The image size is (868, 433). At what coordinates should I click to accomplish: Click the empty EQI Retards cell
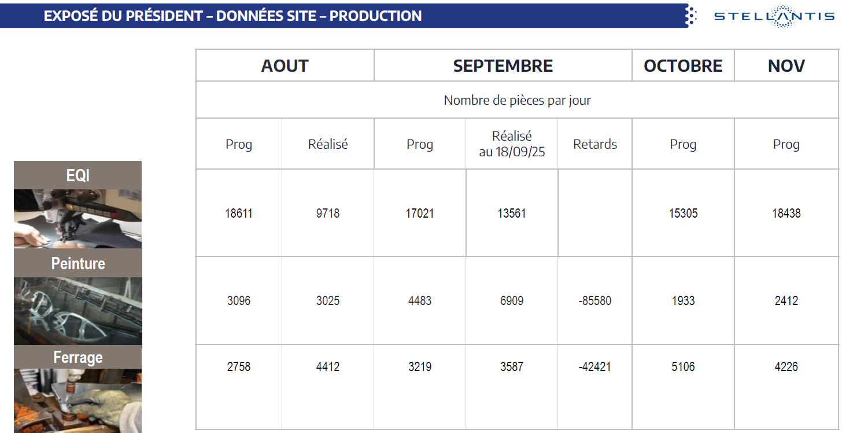coord(594,213)
